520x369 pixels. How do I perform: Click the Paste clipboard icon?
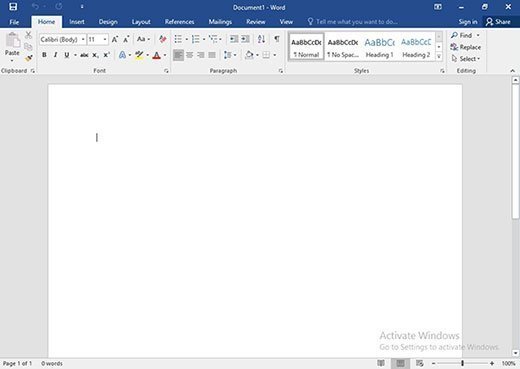[12, 40]
